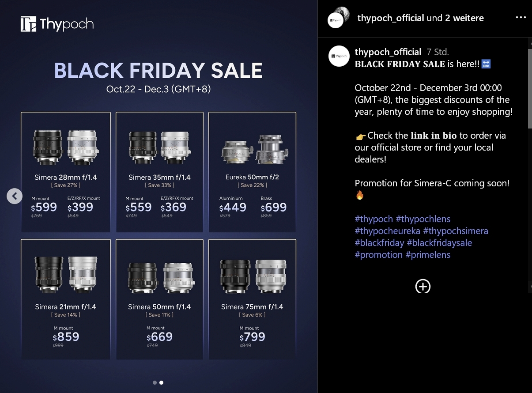Open "2 weitere" collaborators link
The image size is (532, 393).
(464, 18)
